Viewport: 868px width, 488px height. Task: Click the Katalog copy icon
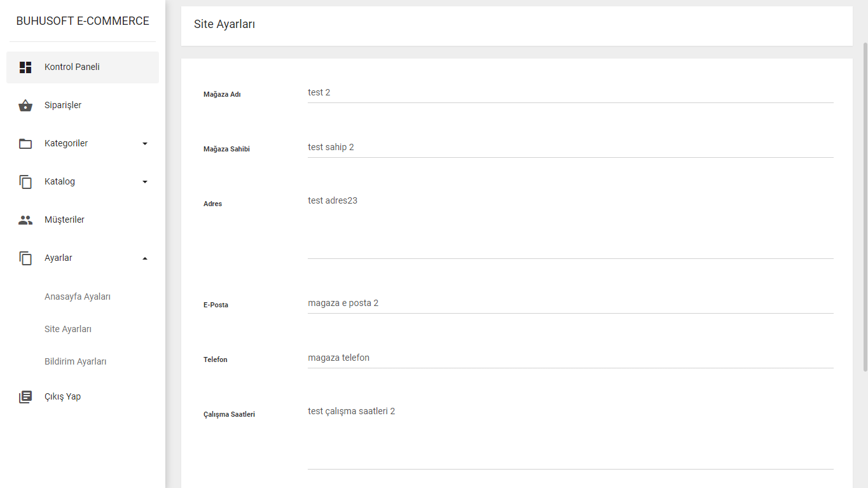click(25, 182)
